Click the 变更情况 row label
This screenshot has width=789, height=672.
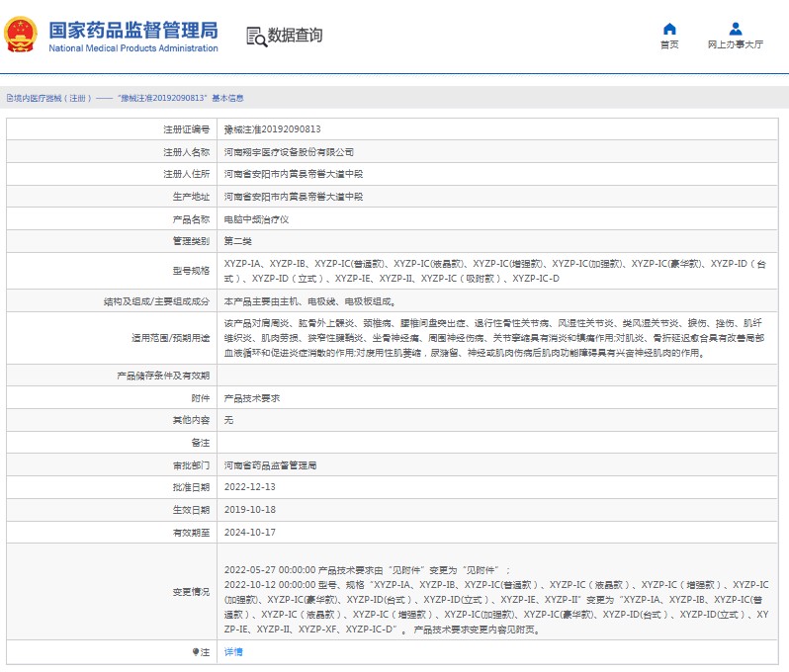191,592
